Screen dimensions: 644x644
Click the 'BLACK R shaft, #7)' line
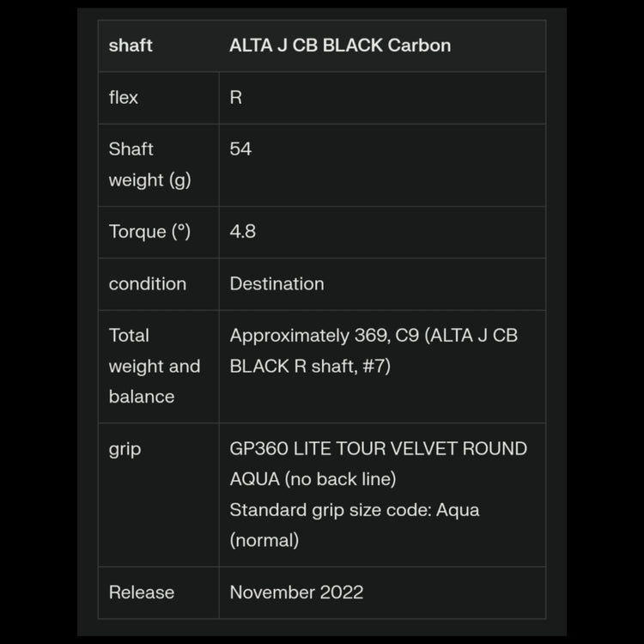[310, 366]
